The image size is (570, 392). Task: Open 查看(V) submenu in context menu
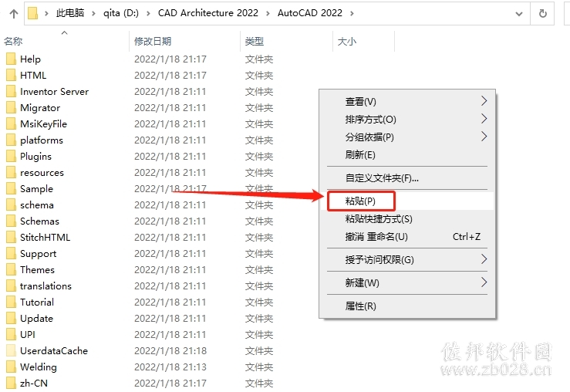[x=407, y=101]
